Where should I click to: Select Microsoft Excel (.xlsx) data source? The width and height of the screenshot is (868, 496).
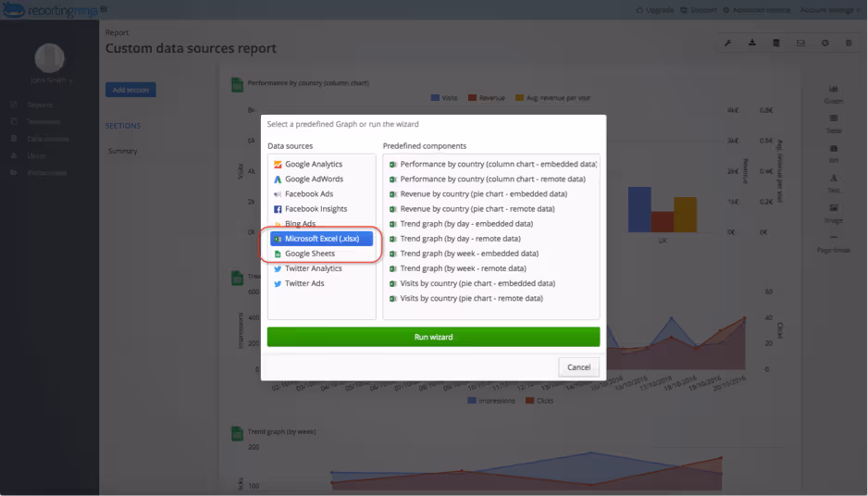(x=321, y=239)
